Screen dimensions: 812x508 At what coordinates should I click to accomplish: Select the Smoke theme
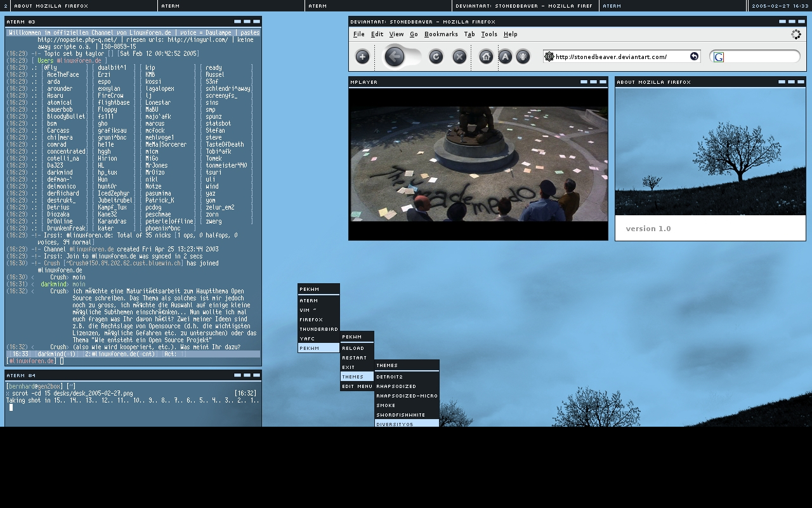(x=407, y=405)
